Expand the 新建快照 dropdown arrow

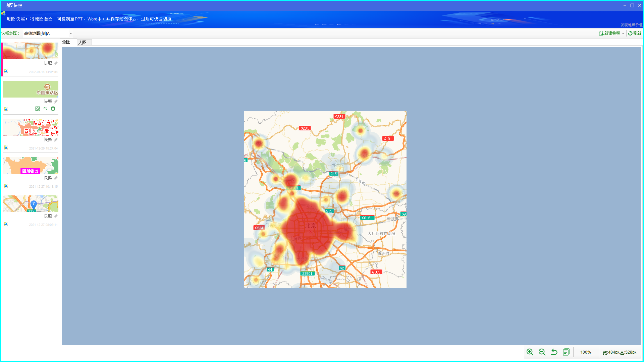click(x=623, y=34)
